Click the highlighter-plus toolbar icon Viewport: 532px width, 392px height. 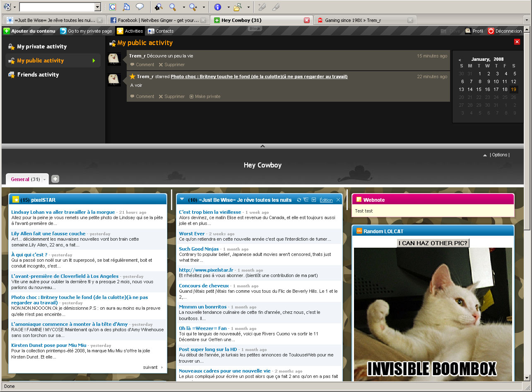[261, 7]
